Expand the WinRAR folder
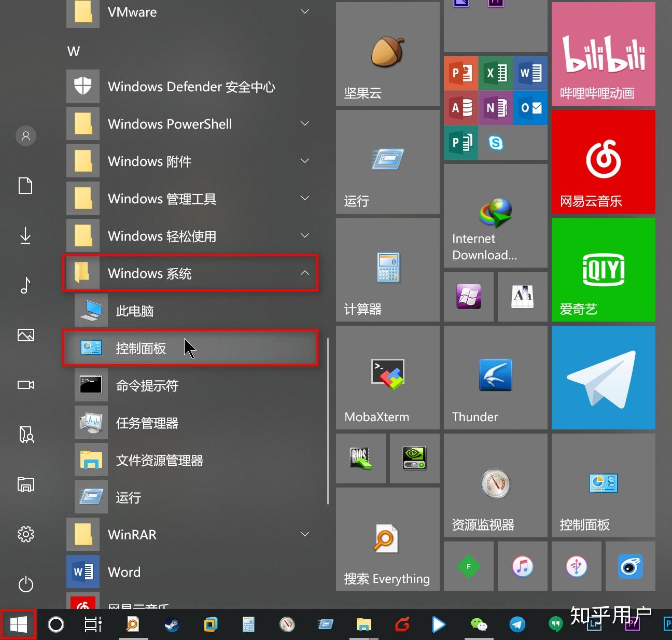Image resolution: width=672 pixels, height=640 pixels. click(191, 535)
